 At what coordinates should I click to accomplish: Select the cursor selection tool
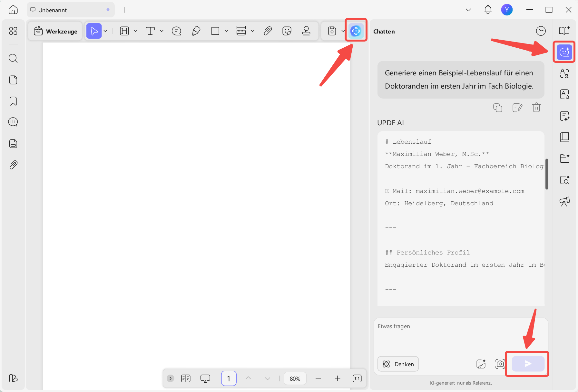pyautogui.click(x=94, y=31)
